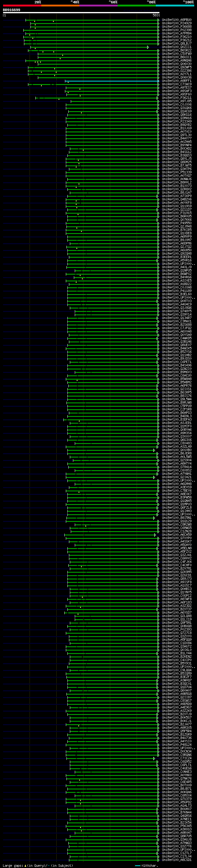Select label UniRef100_Q8LBJ7
197x868 pixels.
[176, 43]
